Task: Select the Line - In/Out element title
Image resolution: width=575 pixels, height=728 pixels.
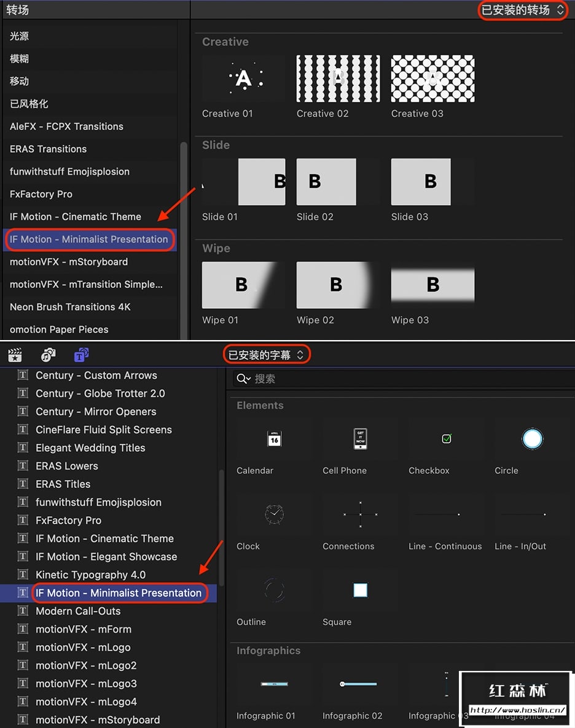Action: (532, 514)
